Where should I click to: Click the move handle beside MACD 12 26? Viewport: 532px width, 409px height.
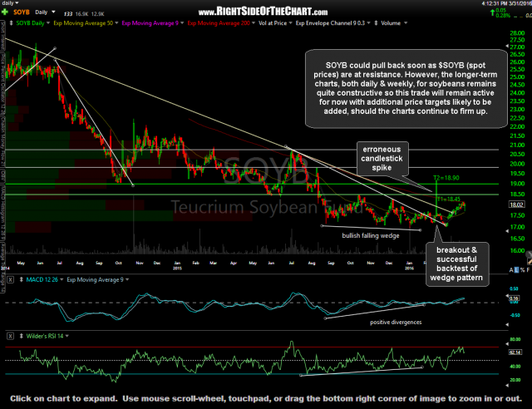[x=21, y=279]
